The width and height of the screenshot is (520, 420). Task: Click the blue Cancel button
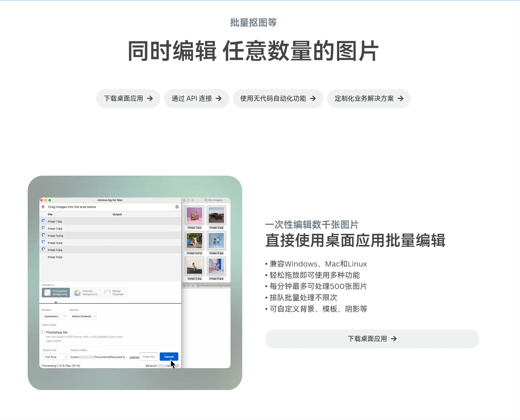tap(169, 357)
